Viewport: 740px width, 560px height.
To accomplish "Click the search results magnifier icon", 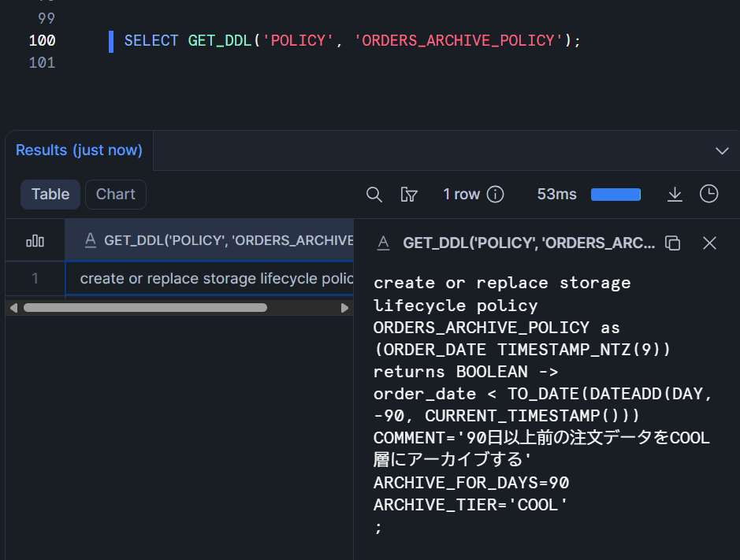I will pos(374,195).
